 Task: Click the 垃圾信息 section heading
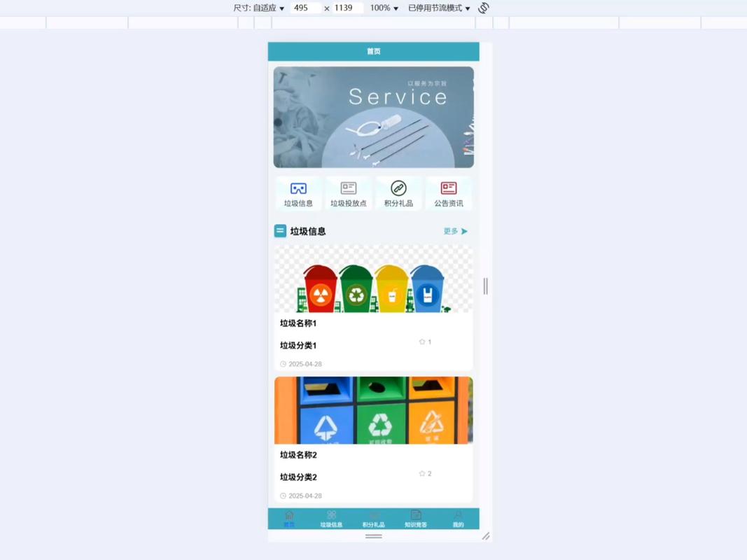point(308,232)
